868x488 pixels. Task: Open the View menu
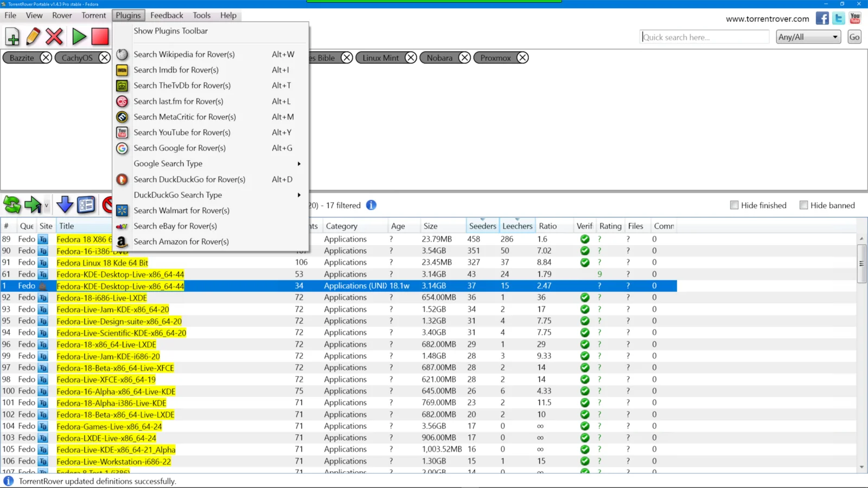tap(34, 15)
